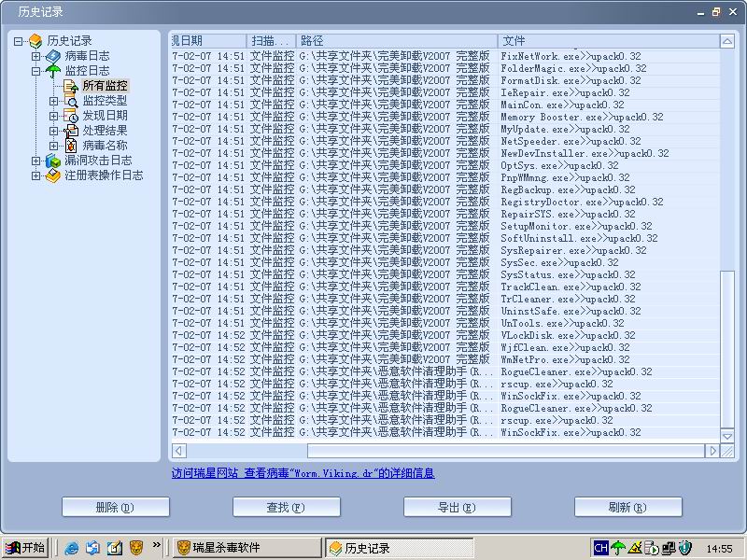The image size is (747, 560).
Task: Click the 处理结果 icon
Action: tap(71, 131)
